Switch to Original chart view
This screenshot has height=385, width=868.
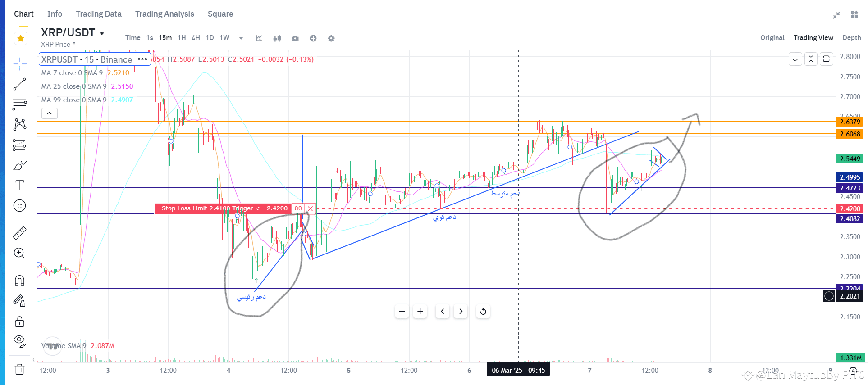coord(772,38)
